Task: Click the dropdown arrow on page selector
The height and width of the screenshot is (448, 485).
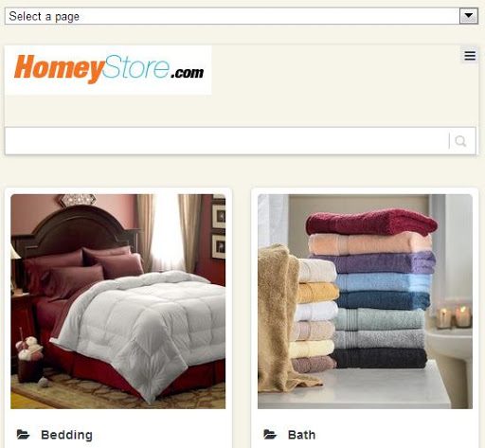Action: 469,16
